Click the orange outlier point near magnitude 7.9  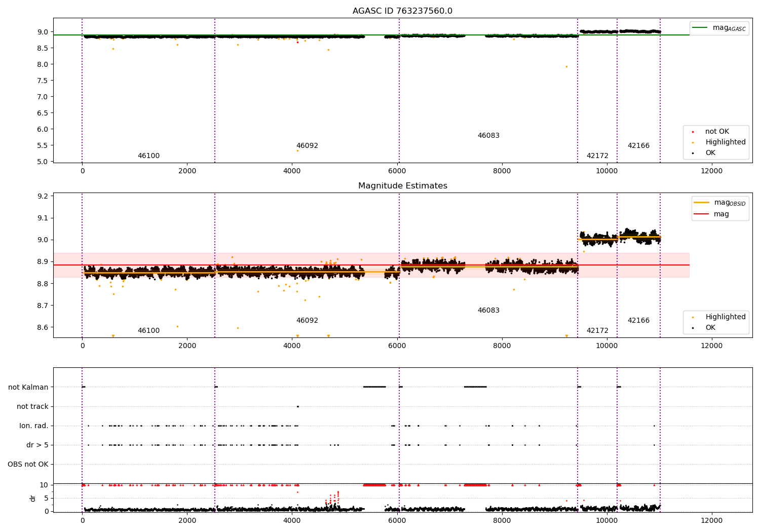(x=566, y=66)
